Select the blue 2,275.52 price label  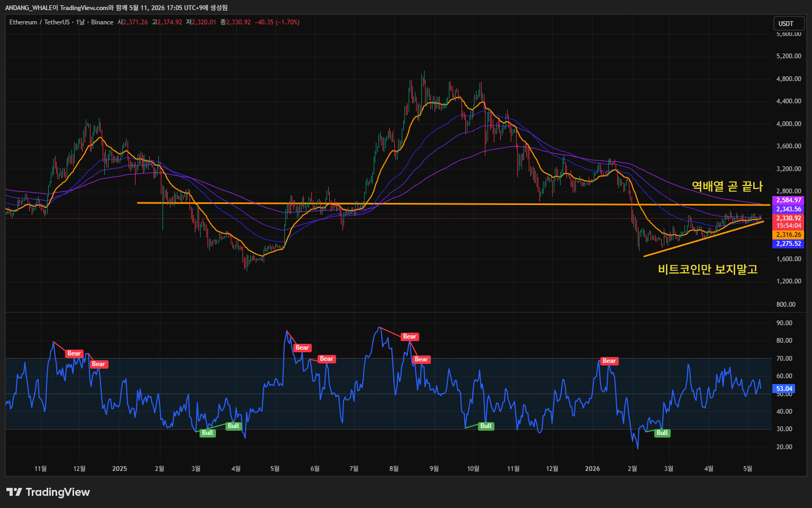coord(789,244)
